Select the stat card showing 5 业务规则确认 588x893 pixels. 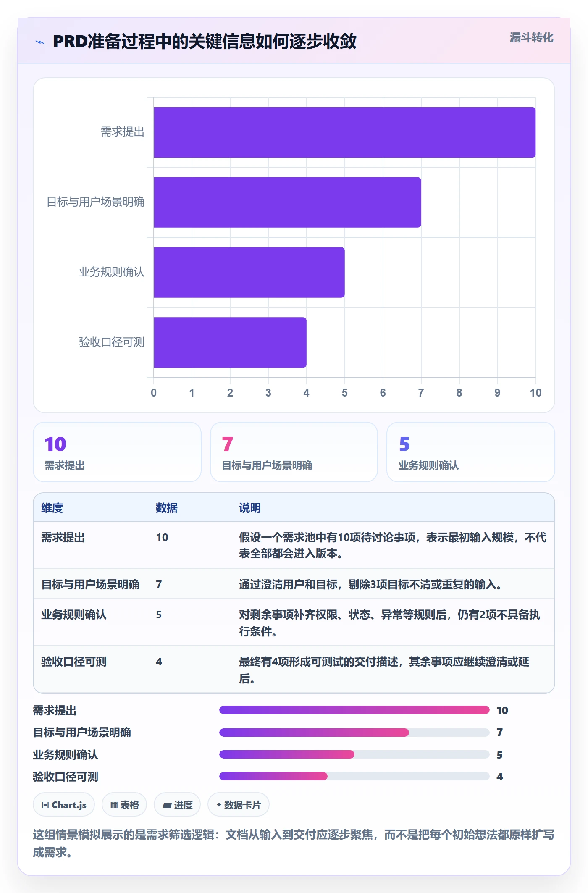pos(471,452)
